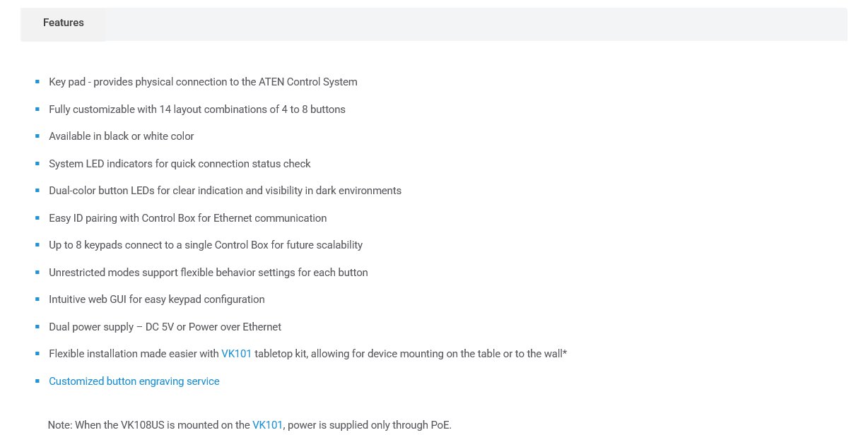The height and width of the screenshot is (435, 868).
Task: Click the 'Unrestricted modes support flexible behavior' text
Action: pyautogui.click(x=209, y=273)
